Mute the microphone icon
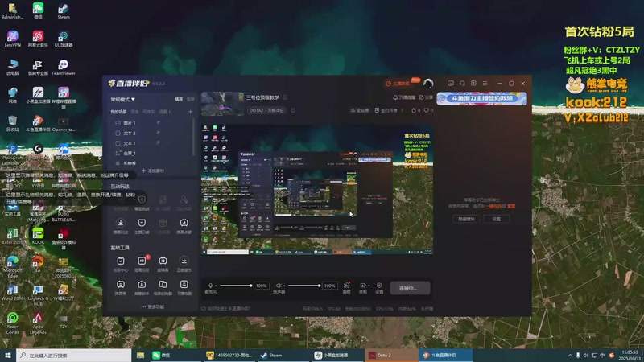Viewport: 644px width, 362px height. 210,286
